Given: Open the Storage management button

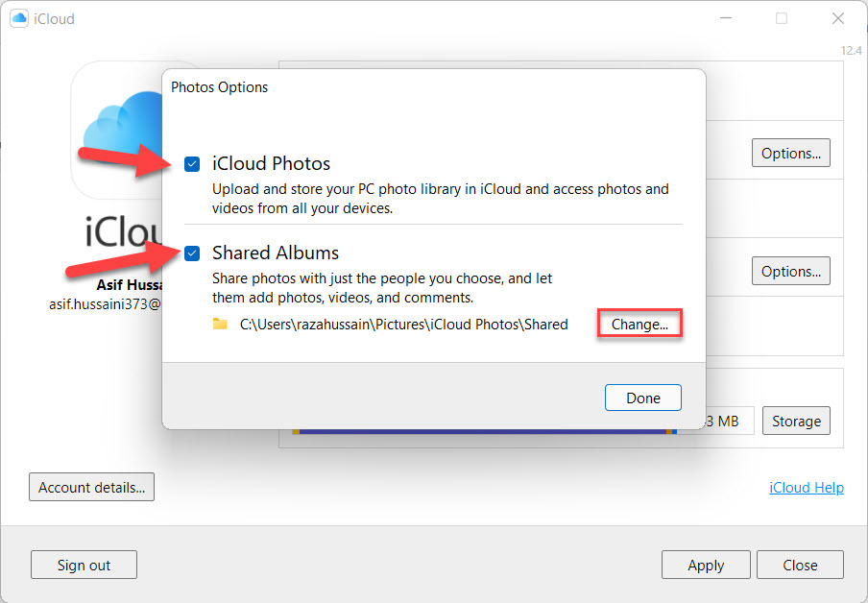Looking at the screenshot, I should point(796,421).
